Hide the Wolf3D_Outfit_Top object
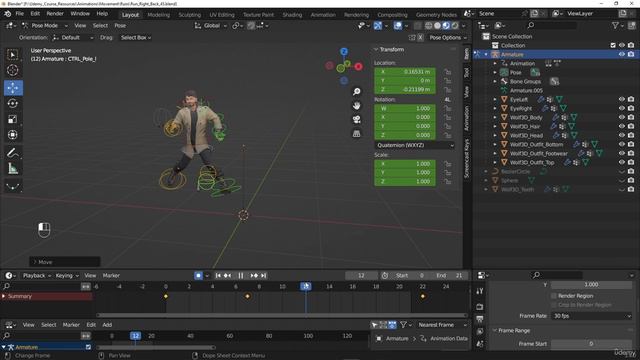 click(x=622, y=162)
